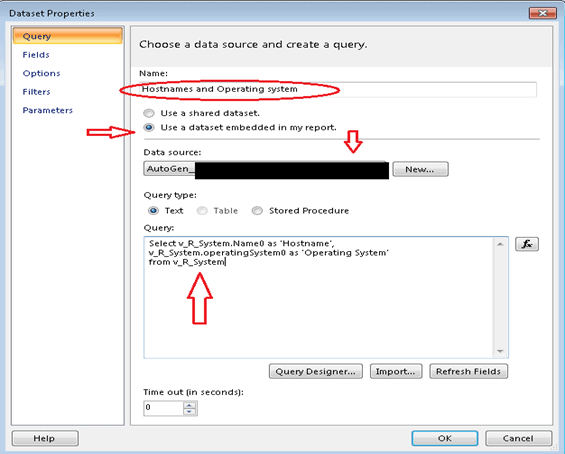Click the Help button

click(x=45, y=439)
